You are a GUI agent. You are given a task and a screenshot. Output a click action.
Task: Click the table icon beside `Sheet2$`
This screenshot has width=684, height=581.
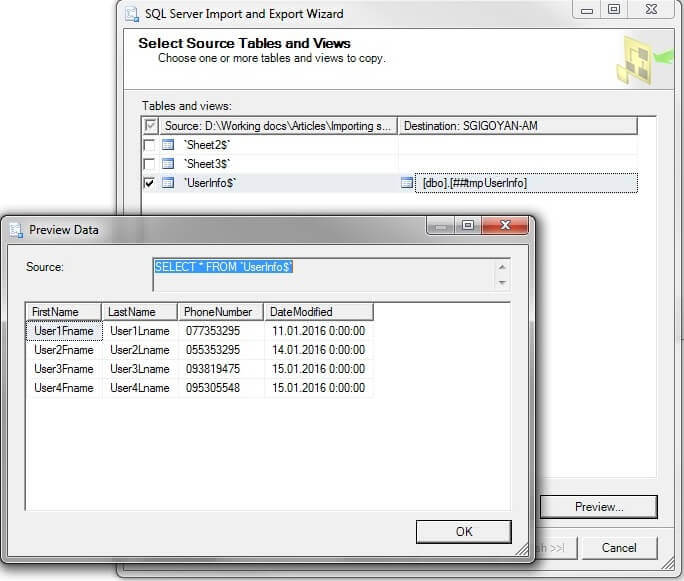pos(168,145)
